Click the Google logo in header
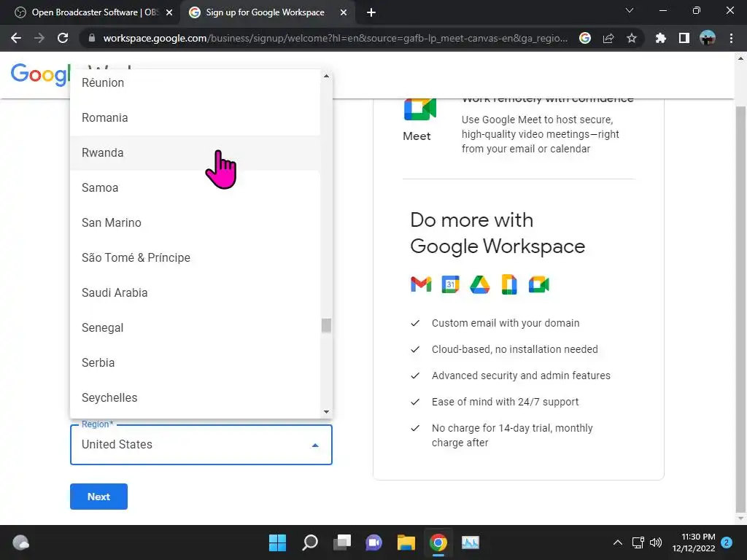The height and width of the screenshot is (560, 747). pos(40,75)
